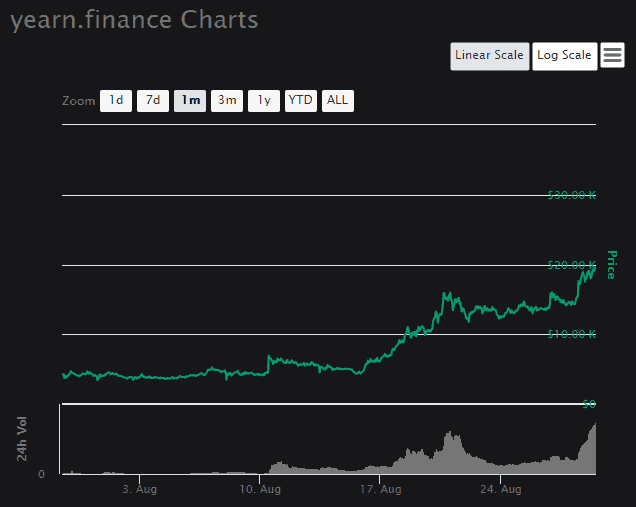Click the vertical Price axis title
The image size is (636, 507).
click(x=612, y=264)
